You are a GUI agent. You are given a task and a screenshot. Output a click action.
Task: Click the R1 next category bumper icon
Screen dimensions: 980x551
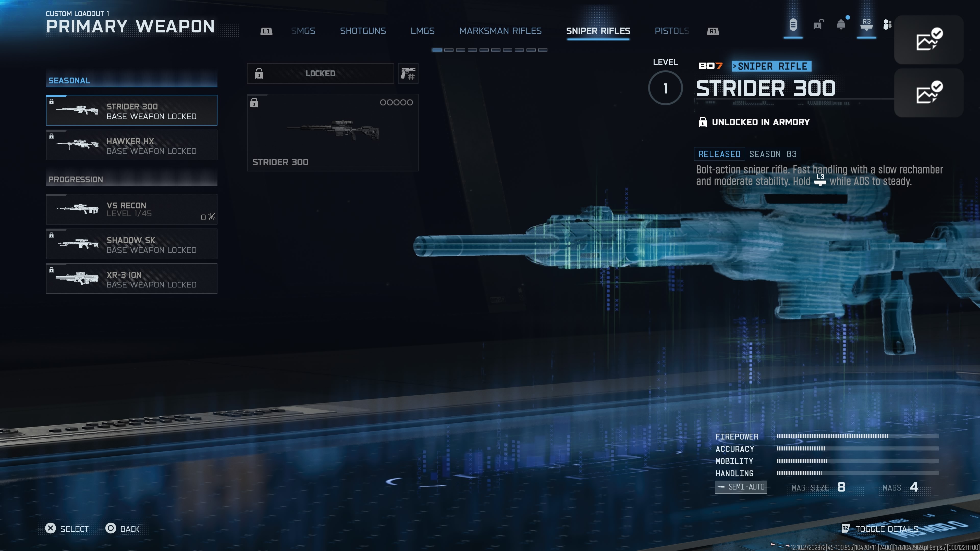point(713,31)
